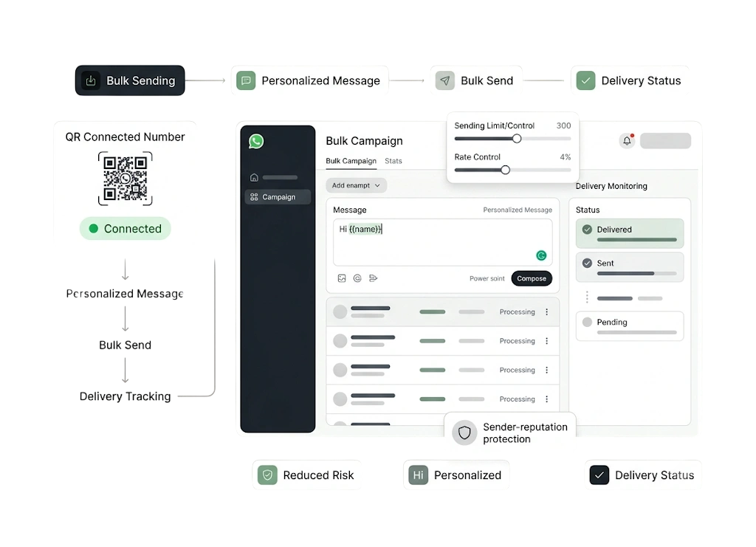Select the Delivered status card
The width and height of the screenshot is (756, 547).
[630, 233]
